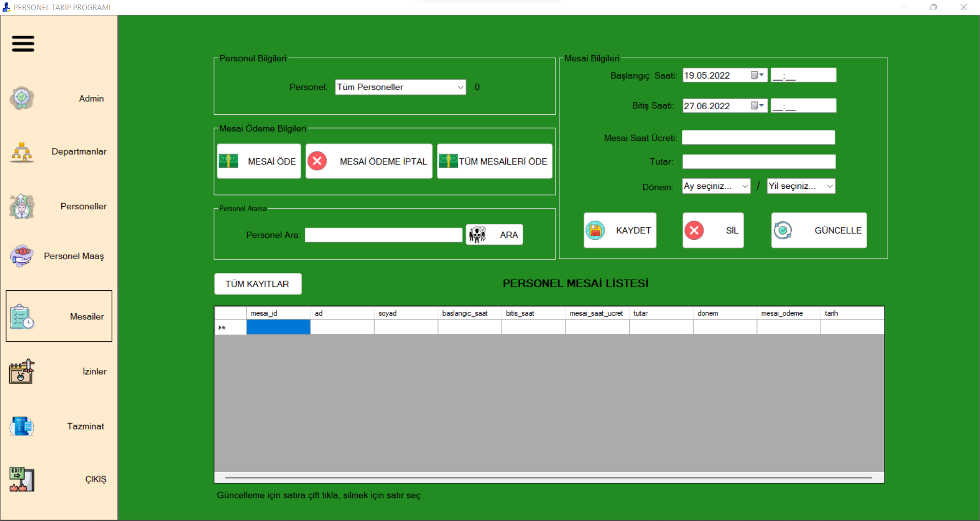
Task: Click the save disk icon on KAYDET
Action: pyautogui.click(x=595, y=230)
